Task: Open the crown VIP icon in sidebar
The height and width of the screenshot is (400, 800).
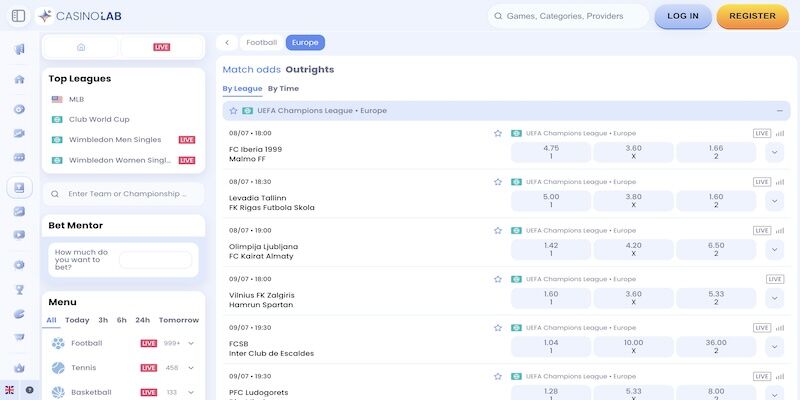Action: coord(19,368)
